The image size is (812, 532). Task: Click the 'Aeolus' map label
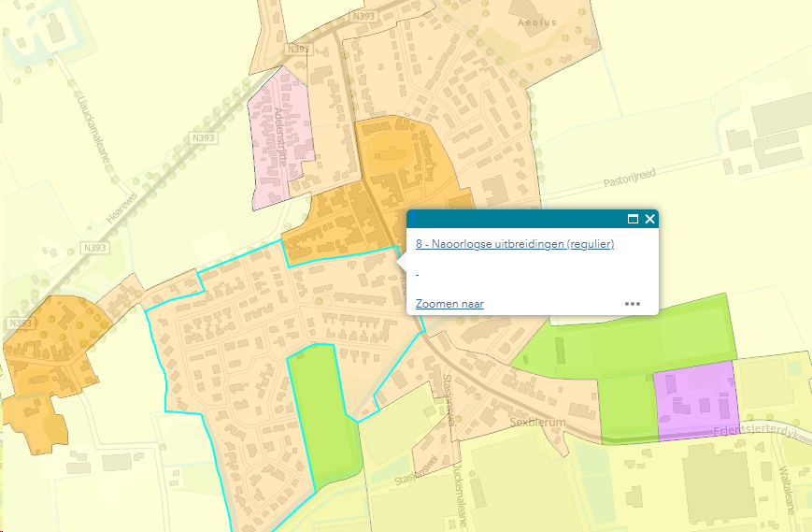click(537, 22)
